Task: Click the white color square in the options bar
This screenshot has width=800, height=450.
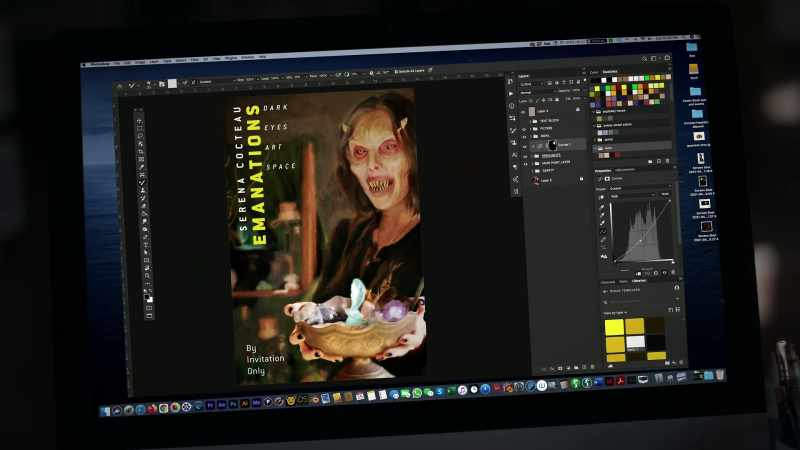Action: click(172, 84)
